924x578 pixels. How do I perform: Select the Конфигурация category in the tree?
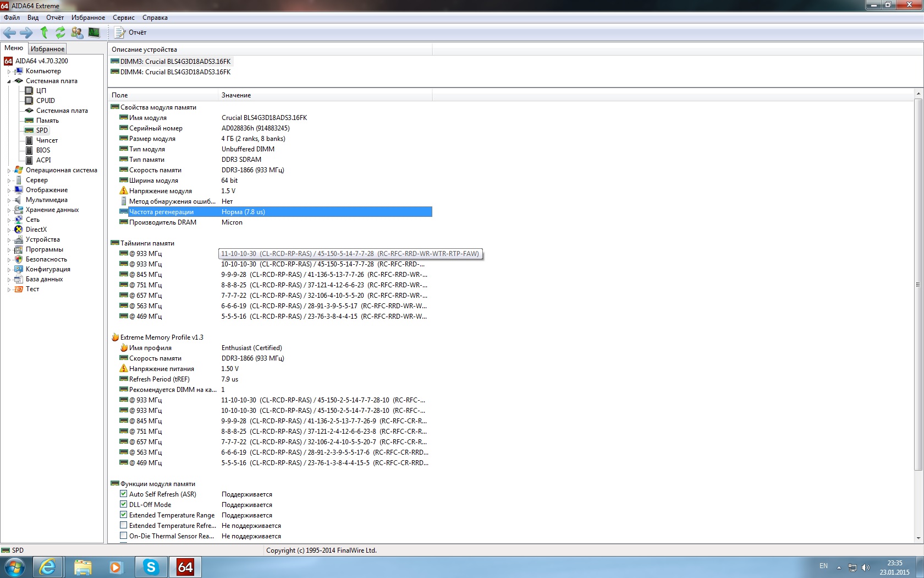coord(48,269)
